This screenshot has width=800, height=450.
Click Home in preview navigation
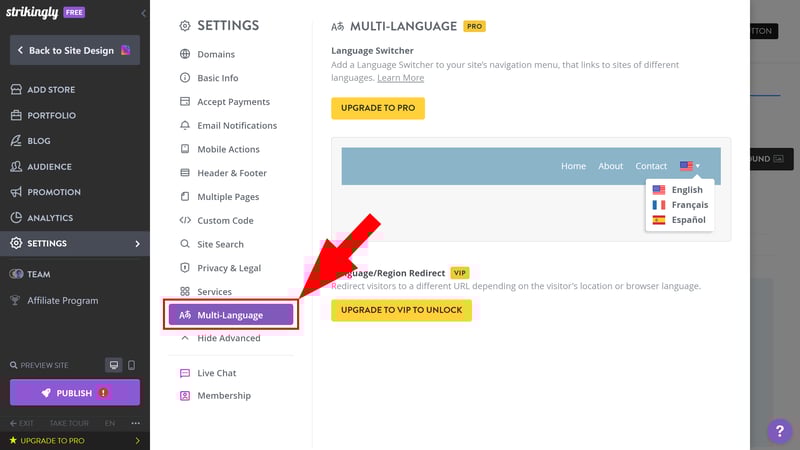(573, 166)
